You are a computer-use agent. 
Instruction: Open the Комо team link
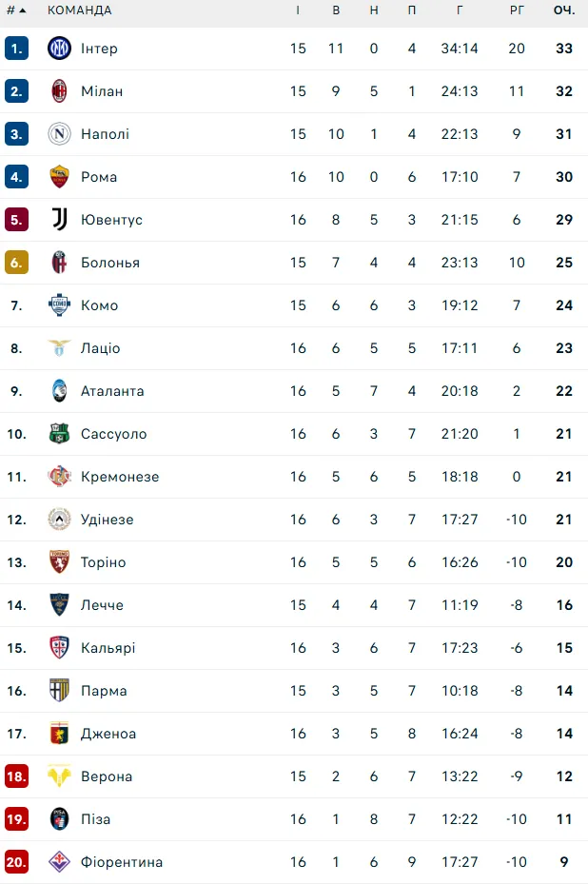[x=99, y=305]
